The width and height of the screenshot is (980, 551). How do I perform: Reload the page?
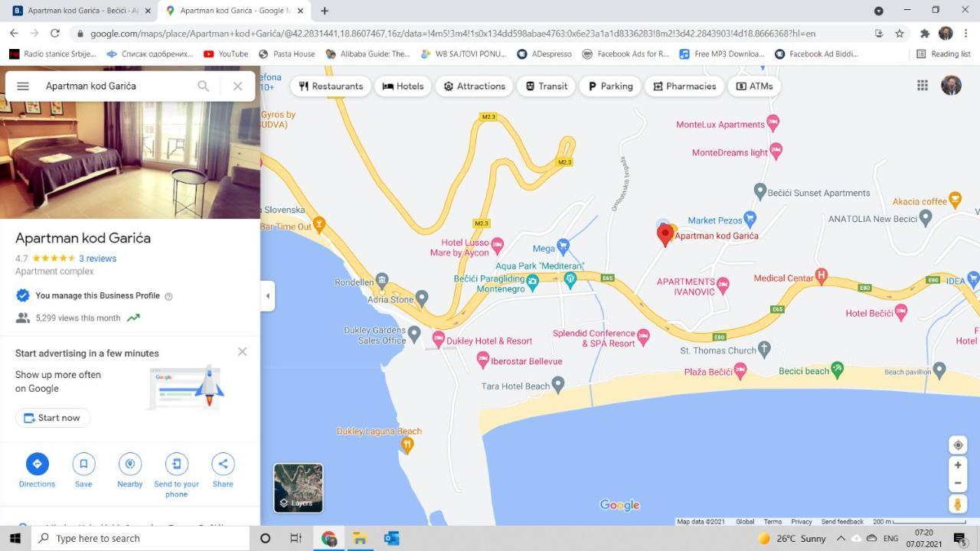[x=54, y=33]
